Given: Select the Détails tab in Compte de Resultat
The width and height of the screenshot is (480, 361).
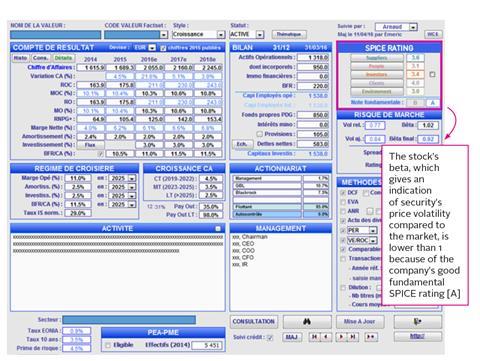Looking at the screenshot, I should pos(63,58).
